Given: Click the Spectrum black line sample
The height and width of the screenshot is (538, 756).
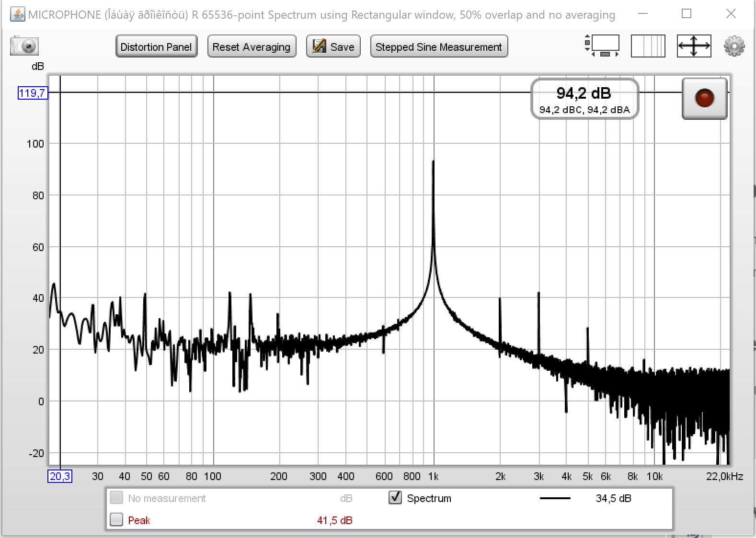Looking at the screenshot, I should click(x=555, y=498).
